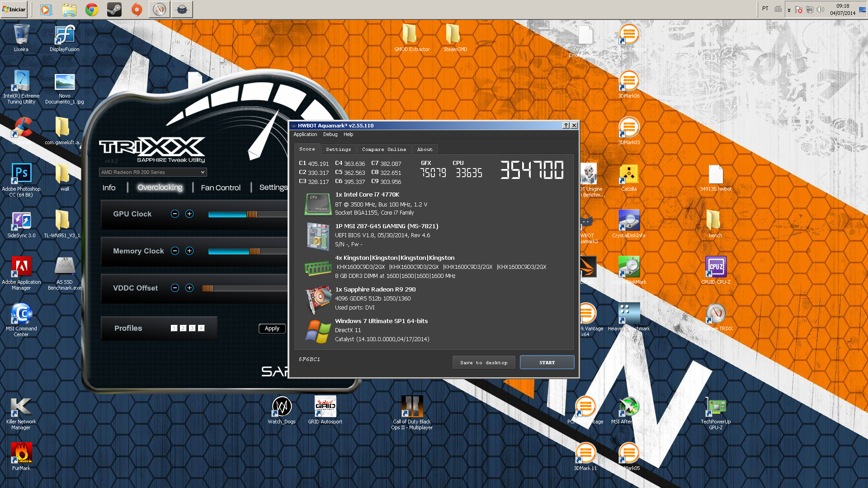Image resolution: width=868 pixels, height=488 pixels.
Task: Switch to Aquamark Score tab
Action: click(307, 149)
